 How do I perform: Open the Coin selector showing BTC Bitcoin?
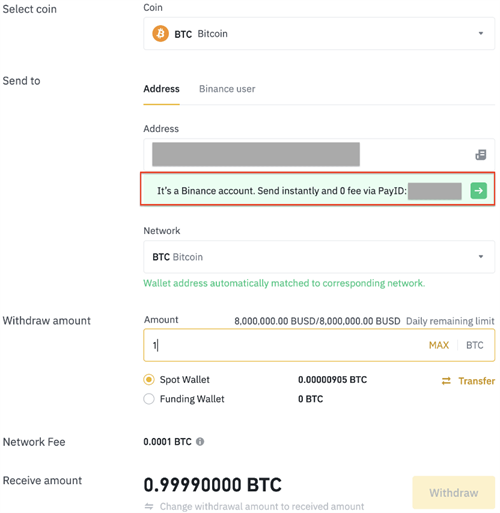[319, 34]
